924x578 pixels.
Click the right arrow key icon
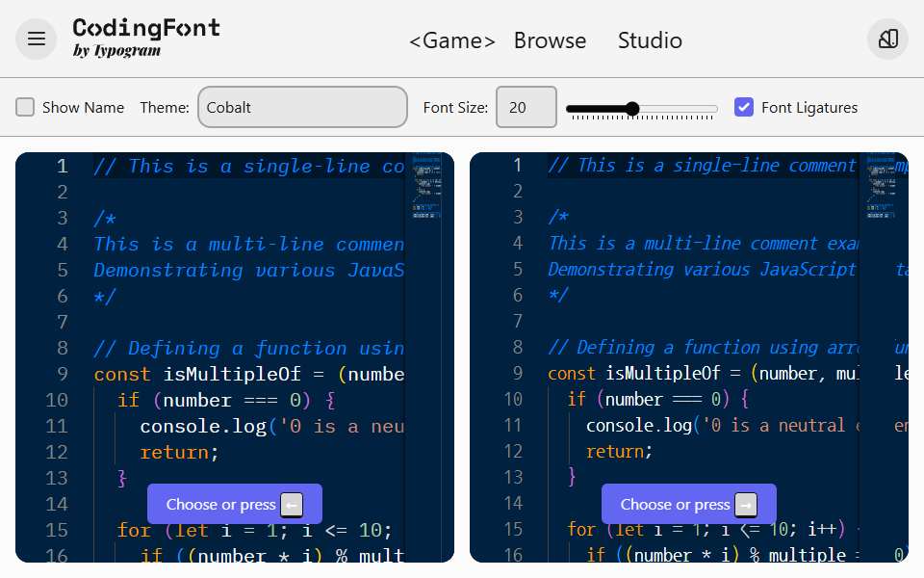click(746, 505)
